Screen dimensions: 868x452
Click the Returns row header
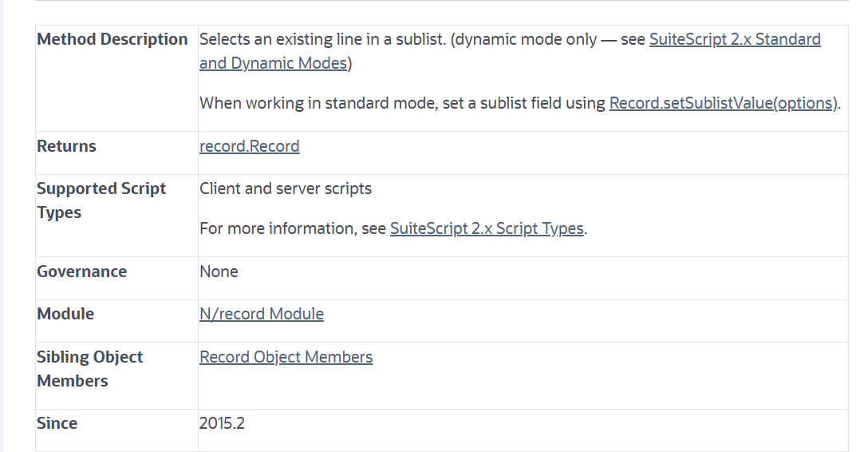(x=66, y=146)
